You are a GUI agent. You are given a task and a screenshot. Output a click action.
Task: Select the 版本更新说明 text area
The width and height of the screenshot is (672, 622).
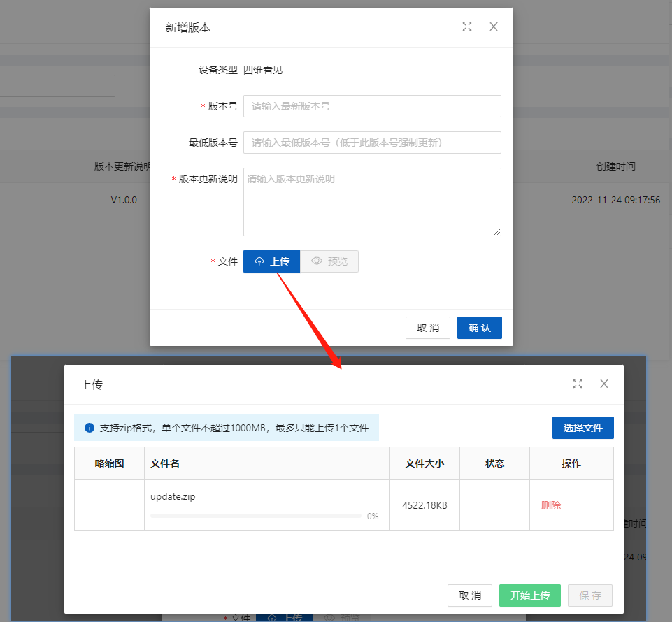coord(372,201)
